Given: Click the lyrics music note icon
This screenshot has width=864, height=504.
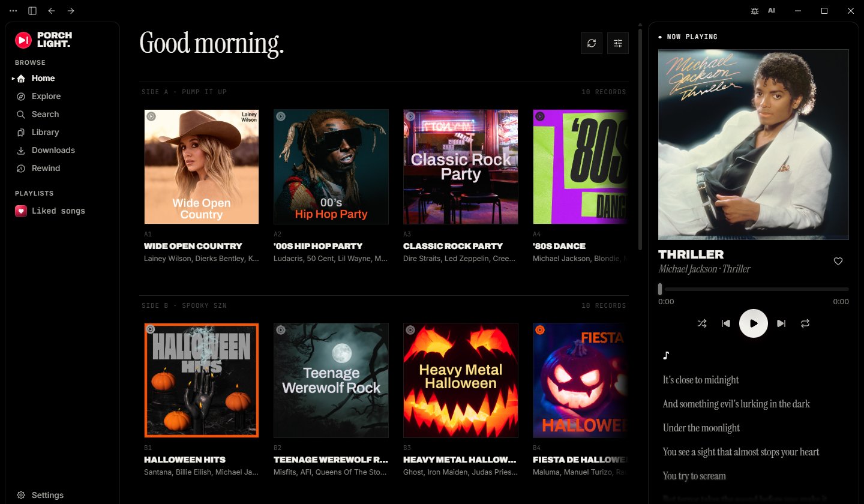Looking at the screenshot, I should click(665, 355).
